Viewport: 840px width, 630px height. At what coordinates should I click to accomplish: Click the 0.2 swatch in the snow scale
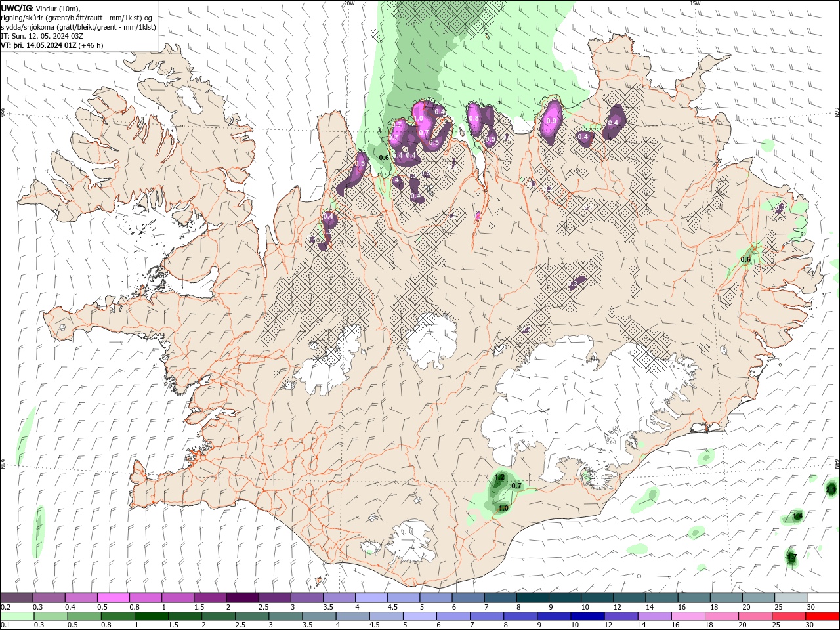16,597
